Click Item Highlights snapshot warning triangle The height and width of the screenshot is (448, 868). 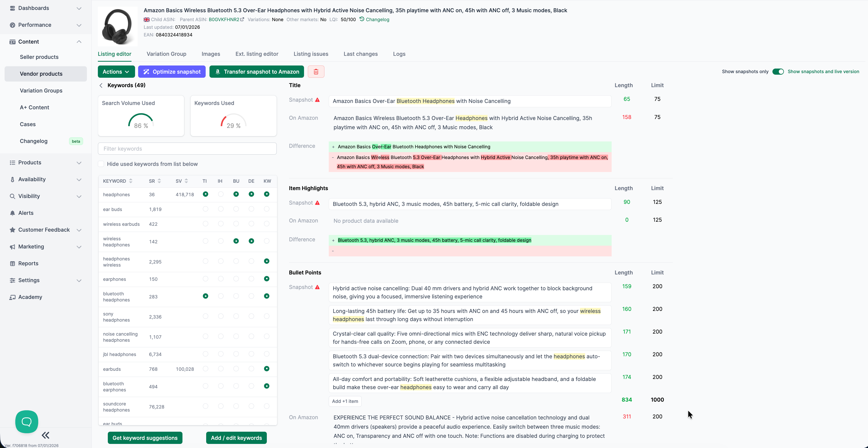tap(318, 203)
